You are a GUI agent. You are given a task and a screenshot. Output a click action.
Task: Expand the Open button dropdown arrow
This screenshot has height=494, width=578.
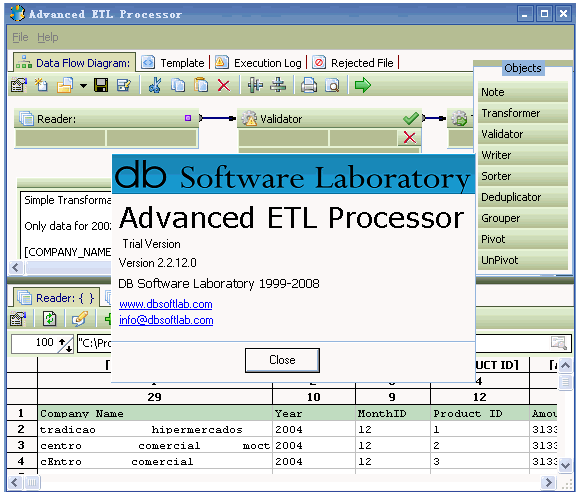pos(84,86)
